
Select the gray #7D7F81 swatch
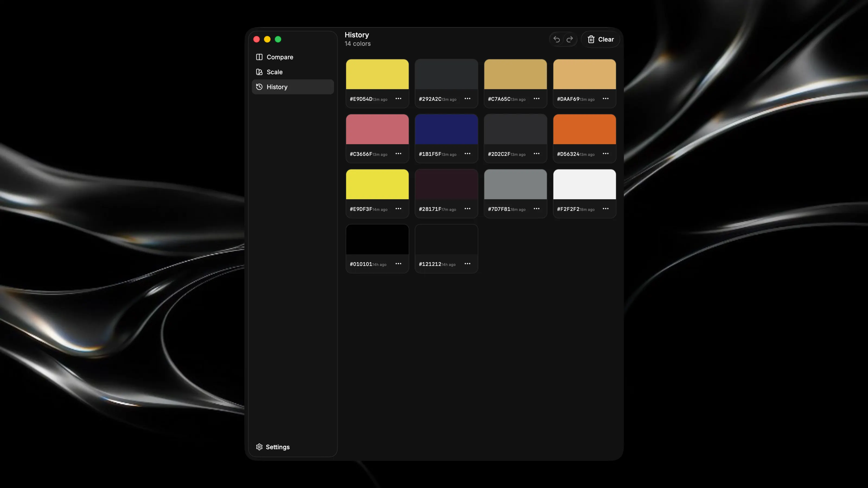(515, 184)
